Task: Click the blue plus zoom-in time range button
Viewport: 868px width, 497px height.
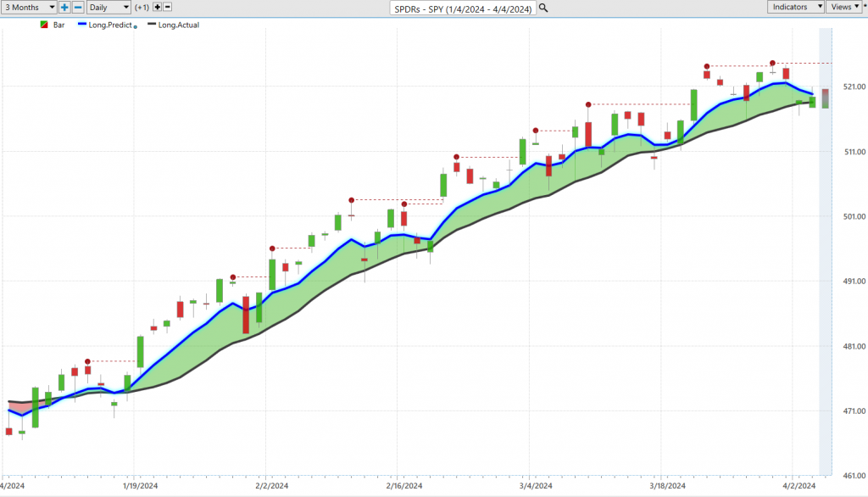Action: 64,7
